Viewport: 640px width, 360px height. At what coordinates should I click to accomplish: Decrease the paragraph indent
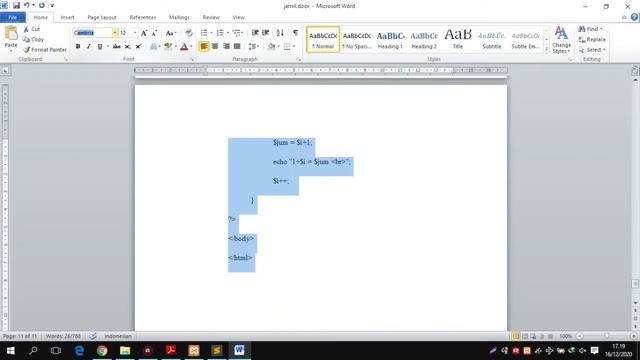[x=255, y=33]
